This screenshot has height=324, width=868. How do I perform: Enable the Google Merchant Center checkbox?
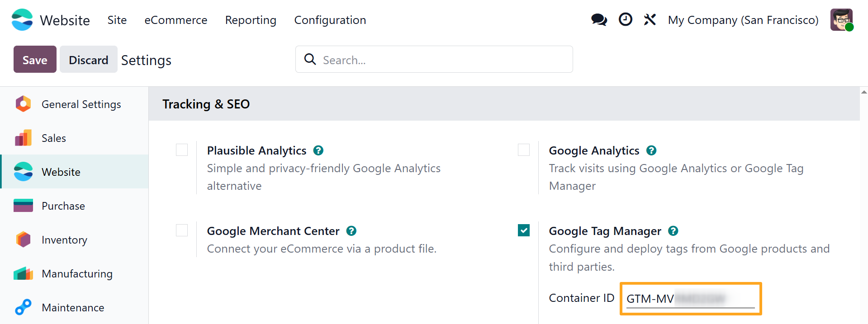[182, 230]
